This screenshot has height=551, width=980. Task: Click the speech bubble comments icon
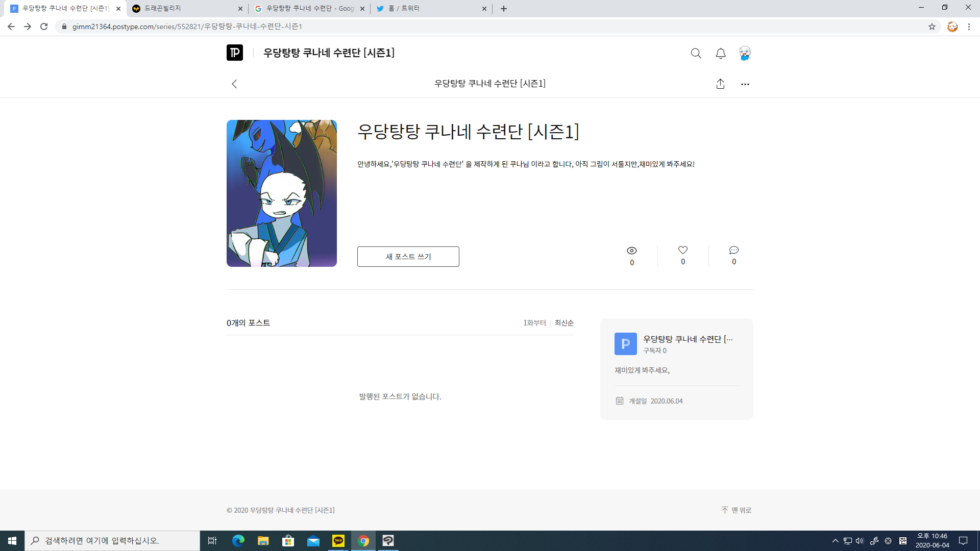(734, 250)
